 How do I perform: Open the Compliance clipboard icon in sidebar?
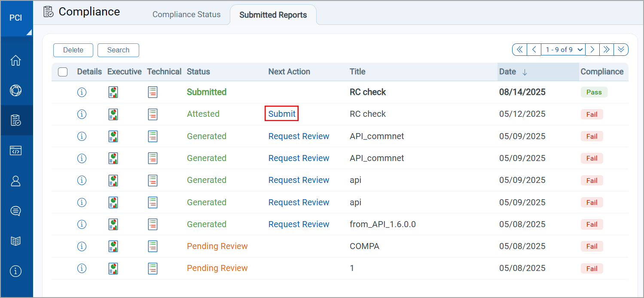click(x=15, y=120)
